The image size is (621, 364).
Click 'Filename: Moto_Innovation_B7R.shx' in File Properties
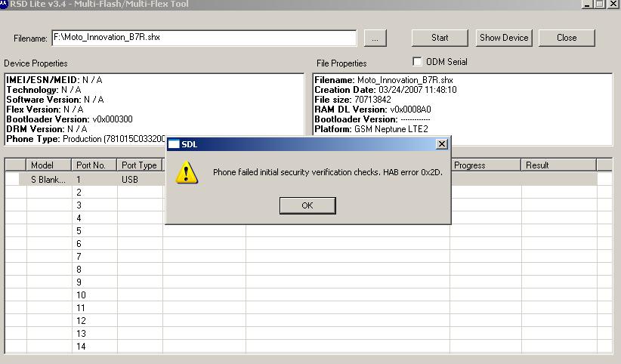pyautogui.click(x=384, y=80)
